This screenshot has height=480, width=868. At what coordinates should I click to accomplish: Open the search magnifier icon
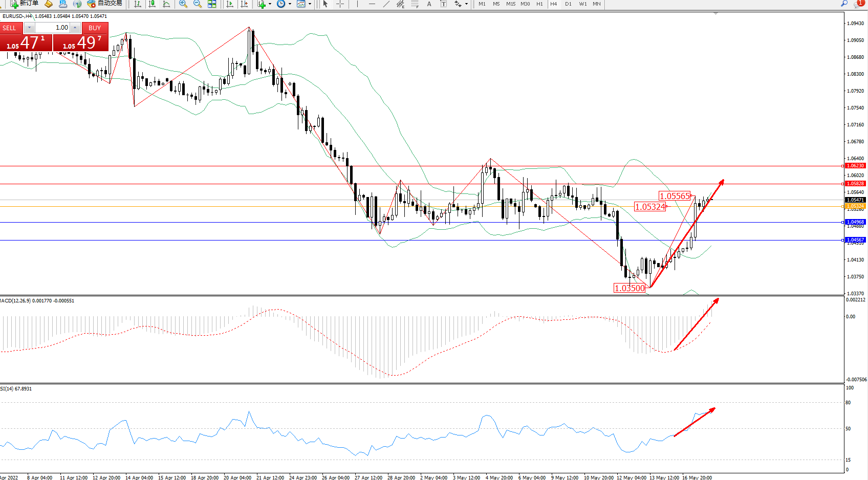click(844, 4)
